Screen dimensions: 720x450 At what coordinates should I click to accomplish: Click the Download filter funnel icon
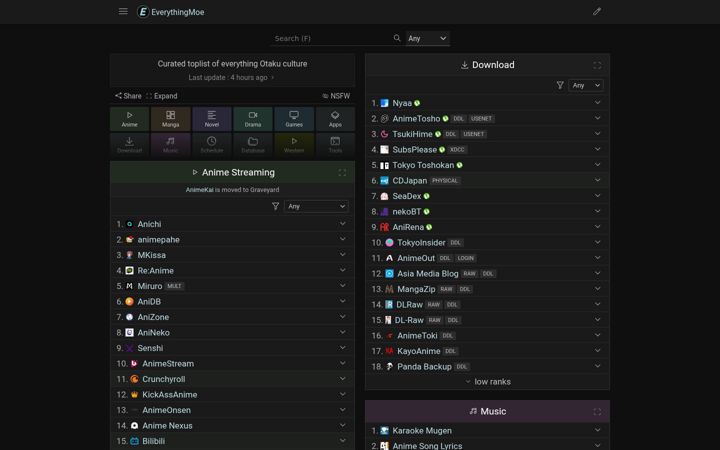pyautogui.click(x=560, y=85)
